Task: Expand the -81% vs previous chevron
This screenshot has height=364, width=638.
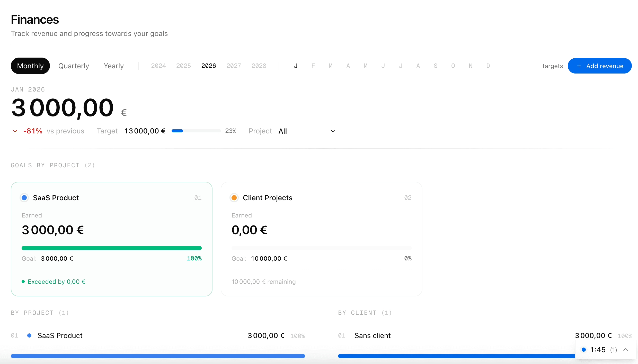Action: click(15, 131)
